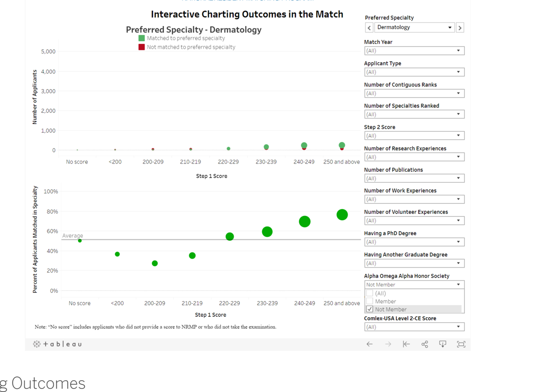Enter full screen mode
The height and width of the screenshot is (392, 541).
[x=461, y=344]
